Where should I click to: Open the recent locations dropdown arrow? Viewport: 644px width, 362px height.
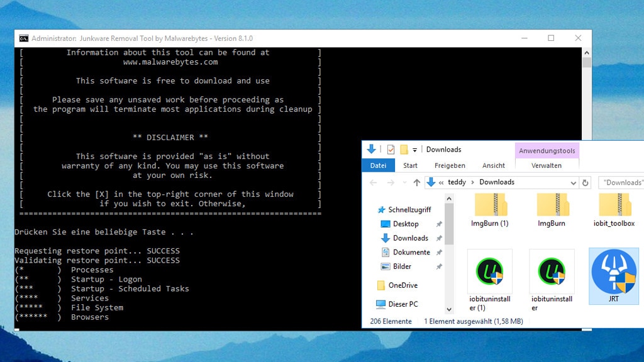click(404, 183)
